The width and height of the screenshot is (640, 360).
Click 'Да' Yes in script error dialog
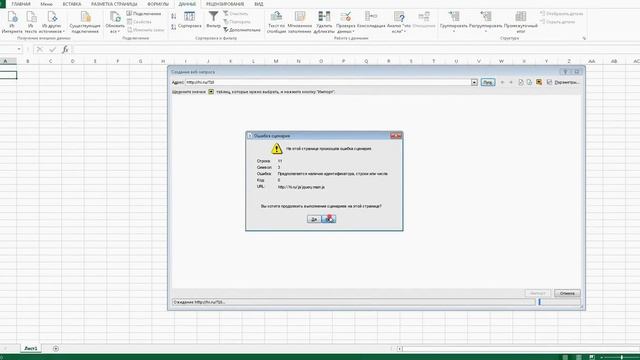(x=313, y=219)
